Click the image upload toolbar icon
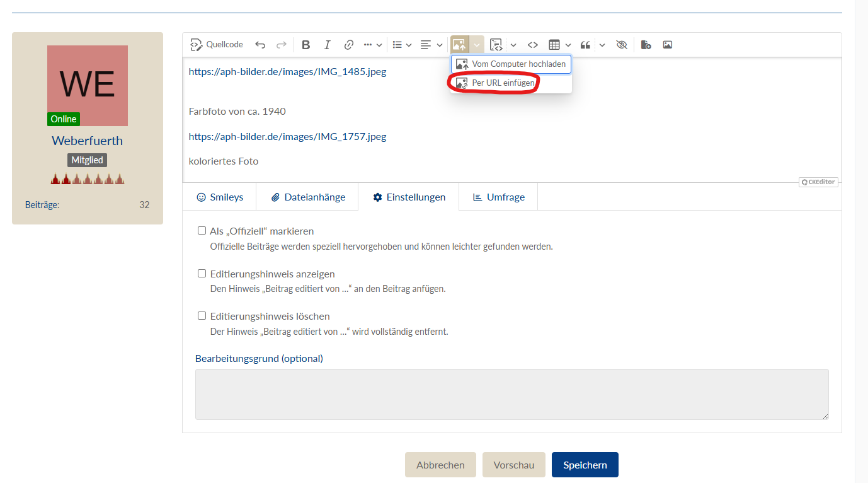Screen dimensions: 868x483 tap(459, 45)
